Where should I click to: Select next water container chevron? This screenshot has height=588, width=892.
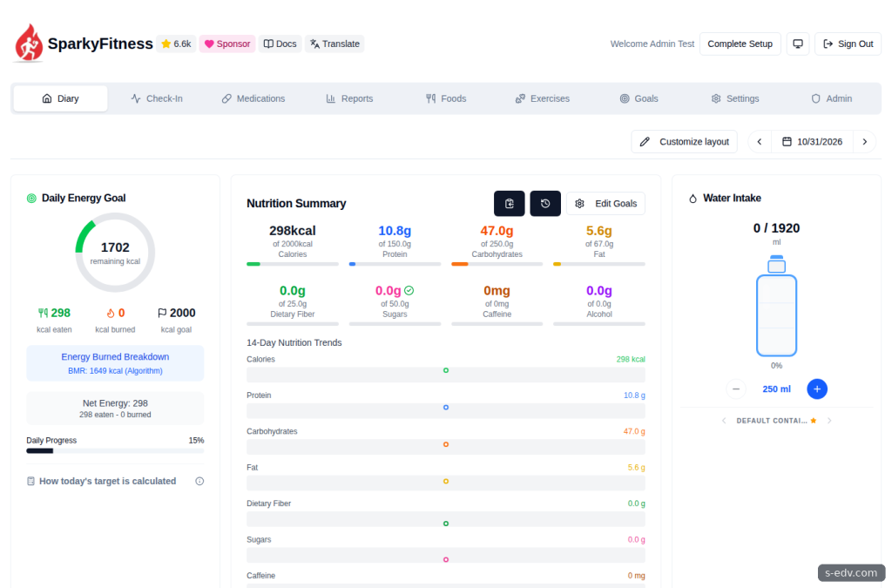click(x=829, y=421)
